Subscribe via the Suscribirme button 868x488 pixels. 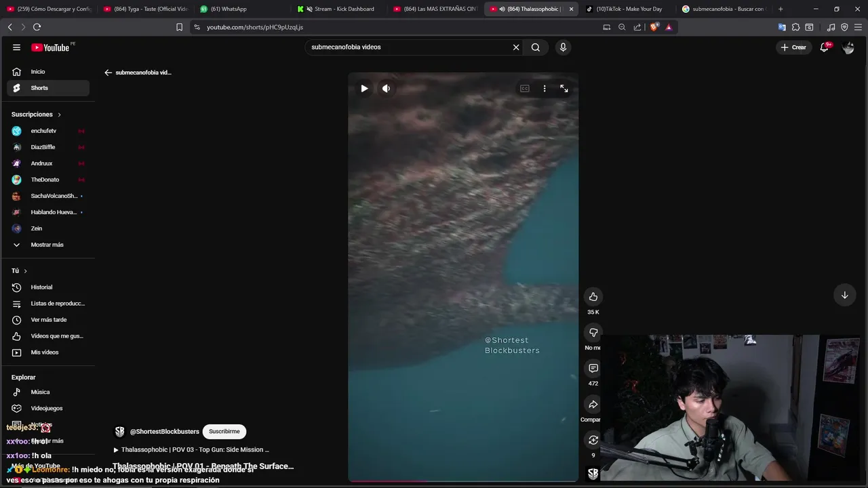(224, 432)
